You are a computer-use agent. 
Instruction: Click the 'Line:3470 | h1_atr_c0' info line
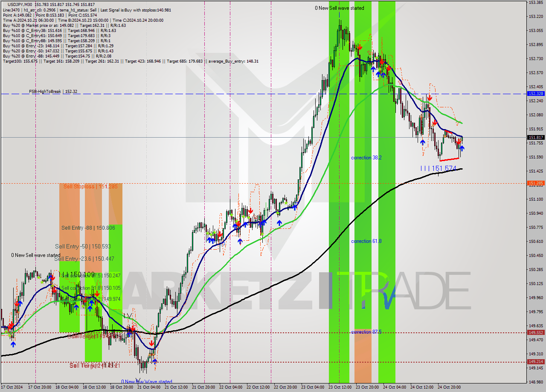(x=87, y=10)
